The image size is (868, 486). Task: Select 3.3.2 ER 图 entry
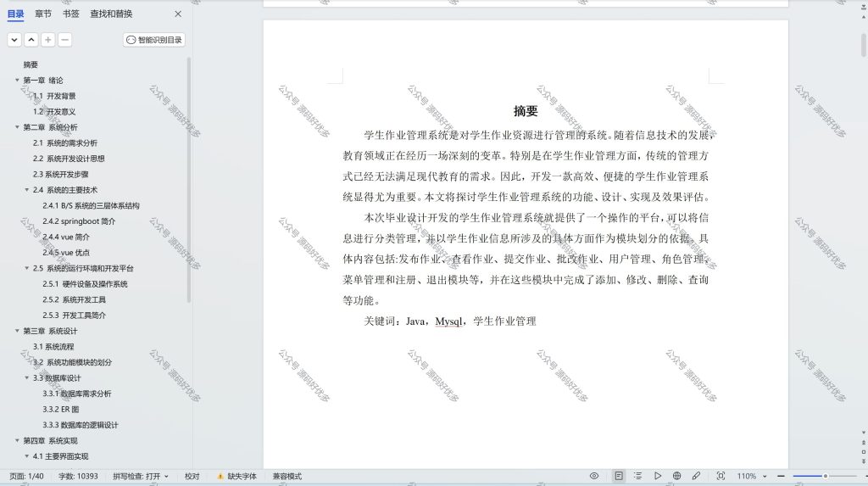pyautogui.click(x=61, y=410)
